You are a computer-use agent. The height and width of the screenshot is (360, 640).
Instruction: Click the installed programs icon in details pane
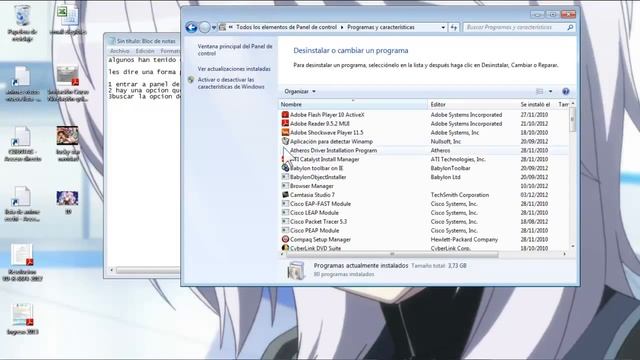(x=296, y=270)
